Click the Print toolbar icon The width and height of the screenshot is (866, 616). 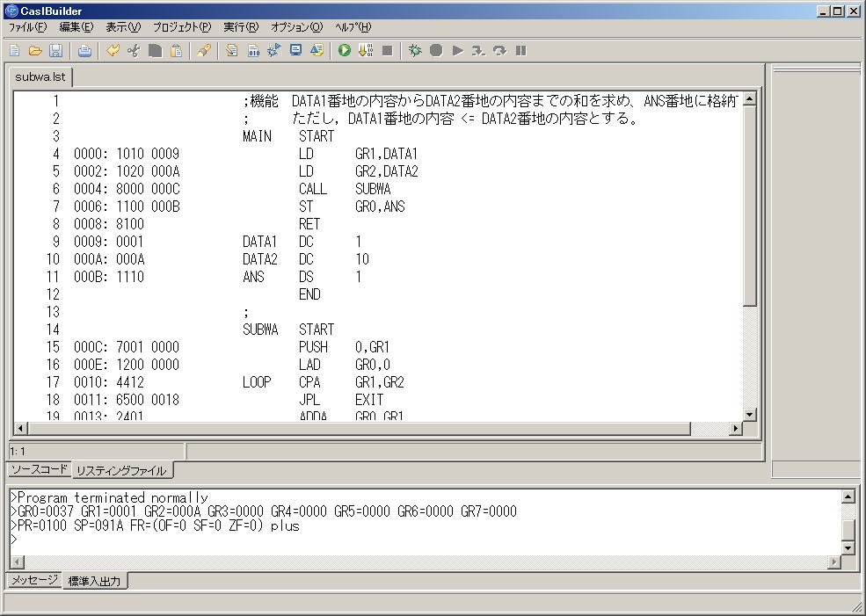pos(84,51)
